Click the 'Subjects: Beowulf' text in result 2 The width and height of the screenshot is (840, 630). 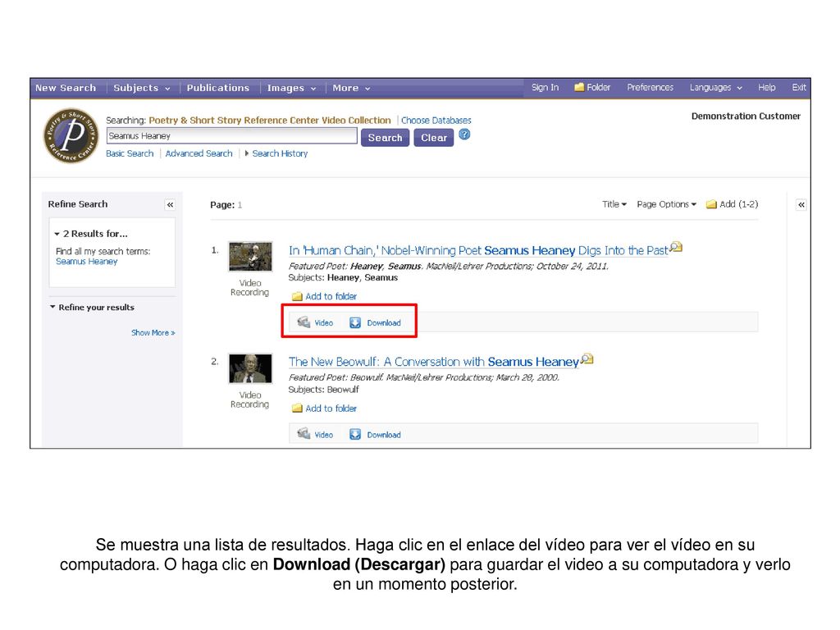pyautogui.click(x=323, y=390)
